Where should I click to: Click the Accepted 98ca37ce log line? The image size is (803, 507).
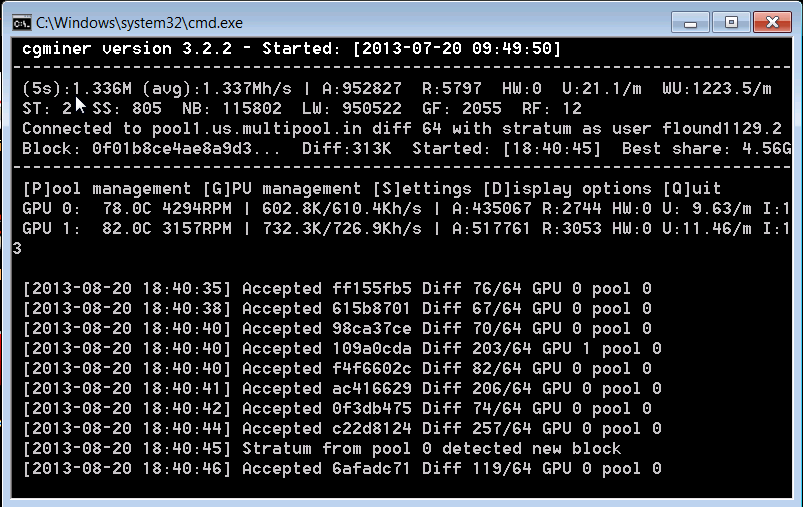tap(336, 328)
